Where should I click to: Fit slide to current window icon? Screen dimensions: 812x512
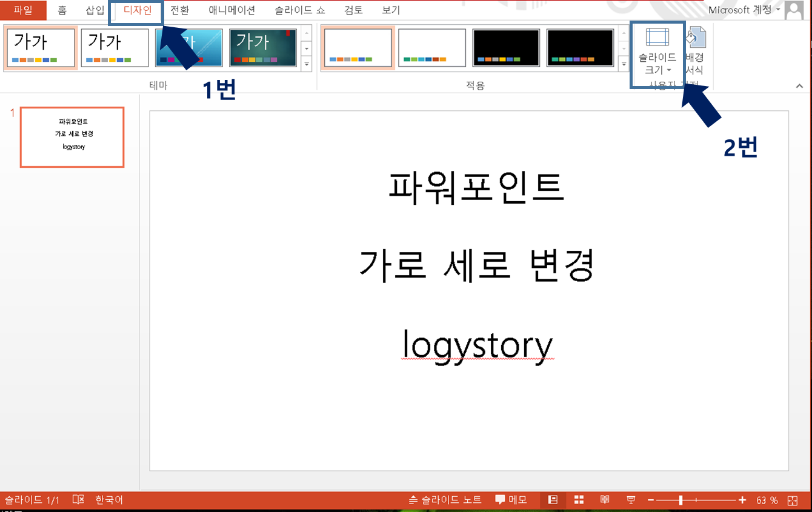(x=792, y=500)
